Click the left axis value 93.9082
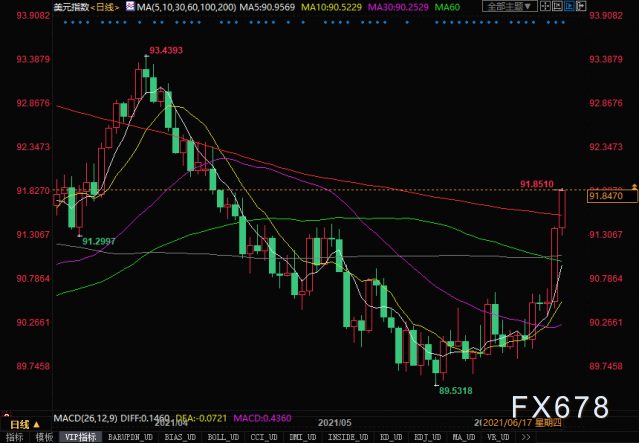The image size is (640, 443). (x=33, y=16)
